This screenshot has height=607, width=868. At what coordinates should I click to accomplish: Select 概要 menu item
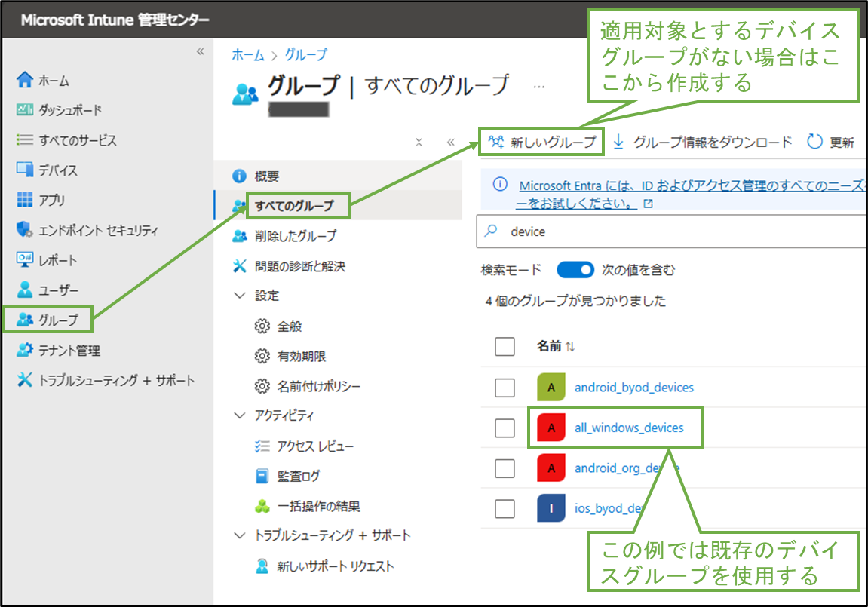(x=338, y=176)
